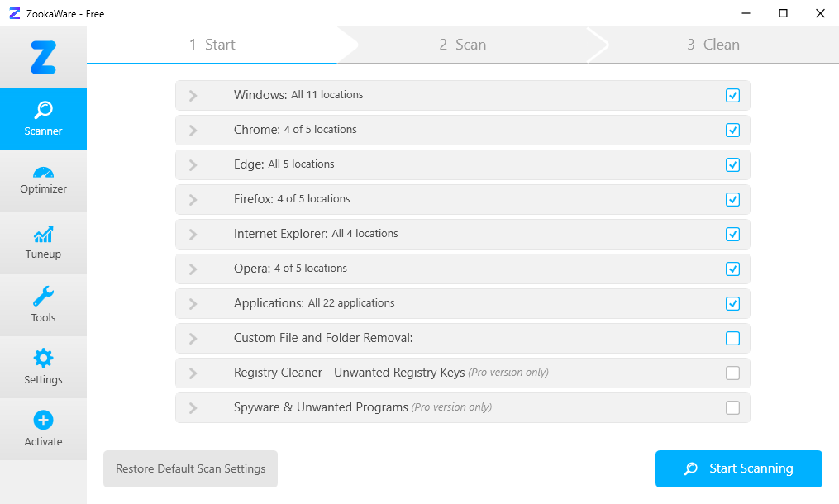The image size is (839, 504).
Task: Open the Optimizer gauge icon
Action: 43,173
